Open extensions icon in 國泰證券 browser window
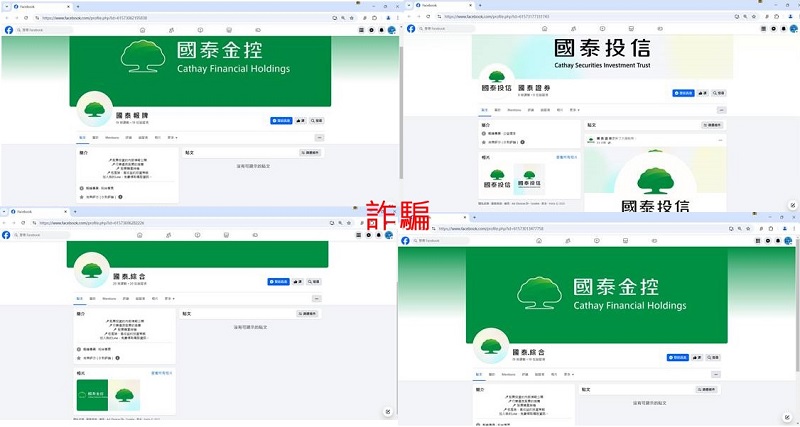 coord(777,16)
